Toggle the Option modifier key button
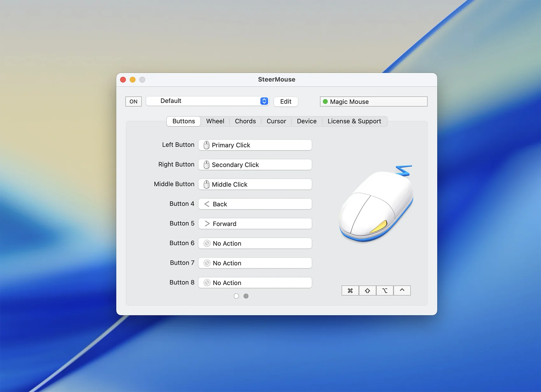The image size is (541, 392). pos(385,291)
